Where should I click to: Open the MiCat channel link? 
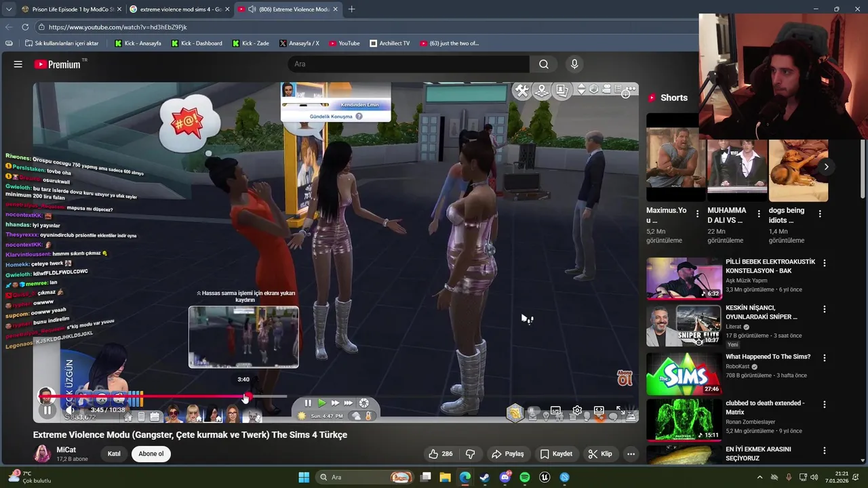[66, 450]
